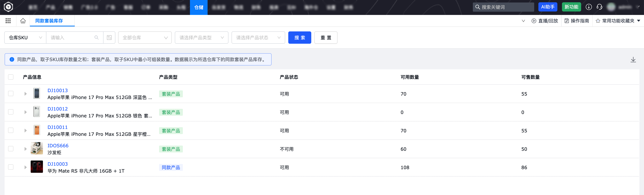The image size is (644, 195).
Task: Open the 仓库SKU search type dropdown
Action: pos(25,38)
